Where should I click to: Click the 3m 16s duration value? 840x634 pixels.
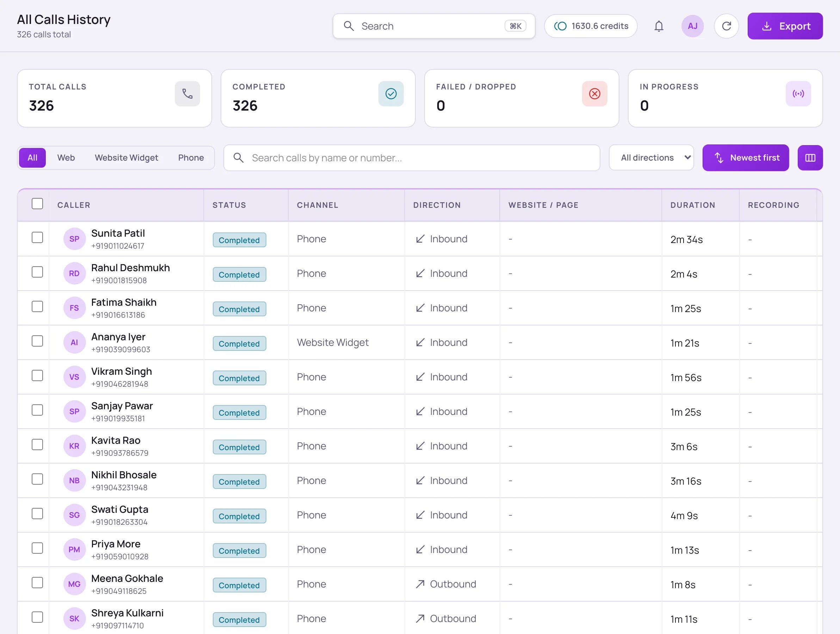(x=685, y=481)
